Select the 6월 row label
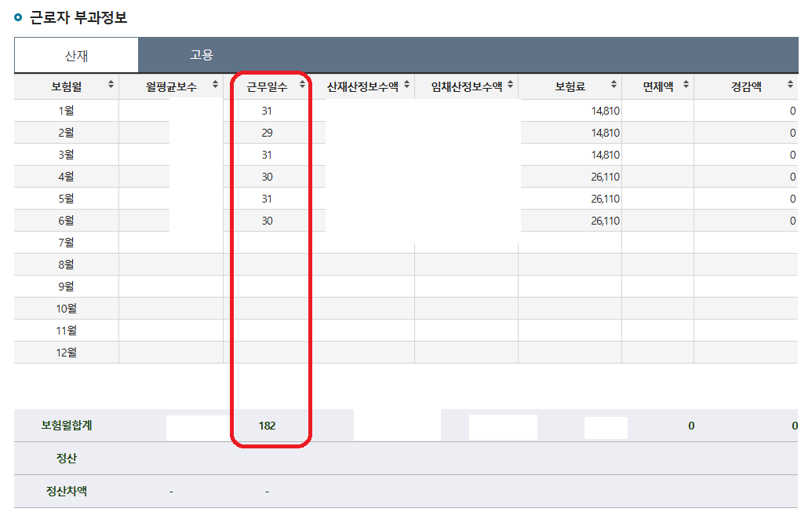The height and width of the screenshot is (523, 812). tap(66, 221)
